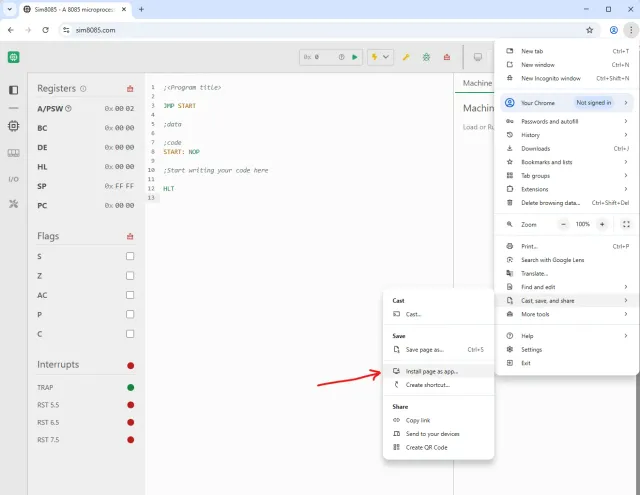Close the Sim8085 tab
The width and height of the screenshot is (640, 495).
124,9
